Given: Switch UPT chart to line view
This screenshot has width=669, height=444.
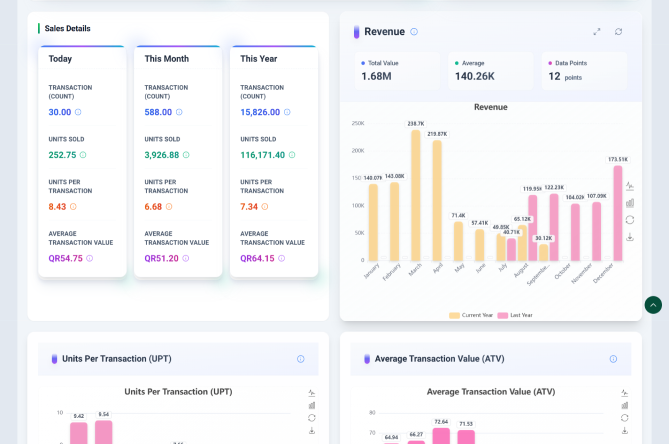Looking at the screenshot, I should 312,392.
